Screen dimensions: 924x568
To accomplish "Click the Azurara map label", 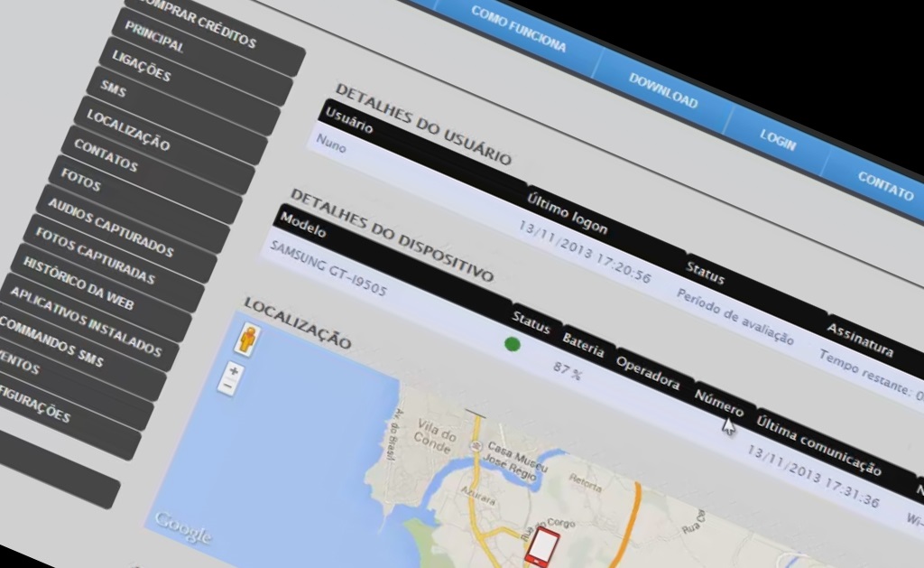I will pyautogui.click(x=478, y=496).
